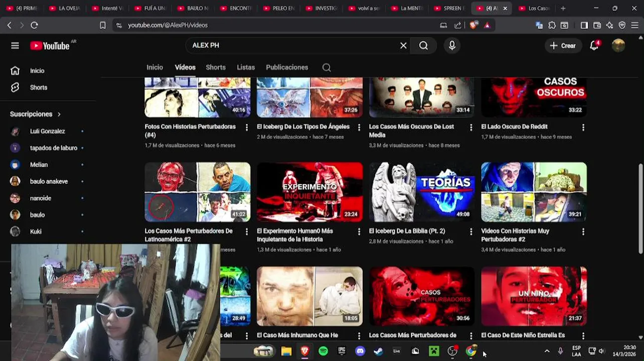The image size is (644, 361).
Task: Open the notifications bell
Action: [594, 46]
